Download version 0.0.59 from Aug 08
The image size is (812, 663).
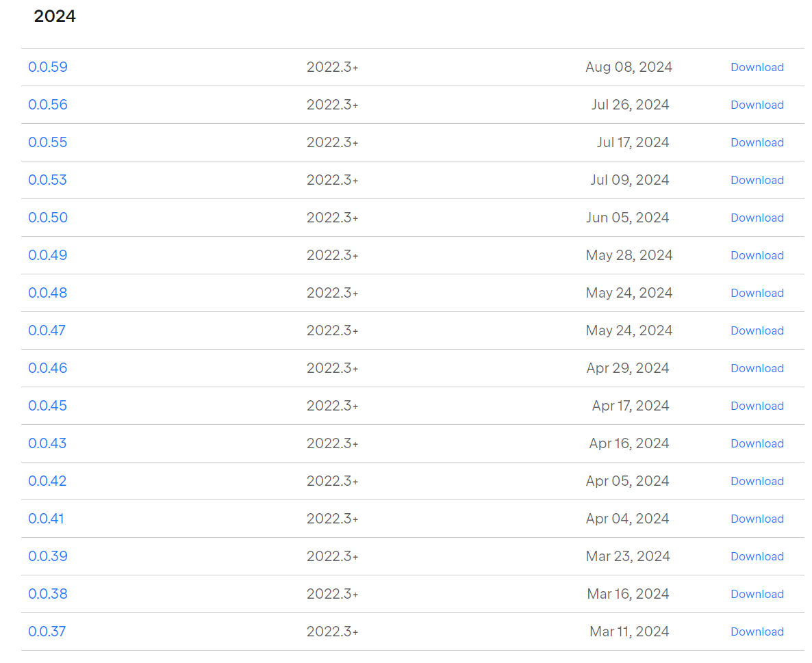click(757, 67)
